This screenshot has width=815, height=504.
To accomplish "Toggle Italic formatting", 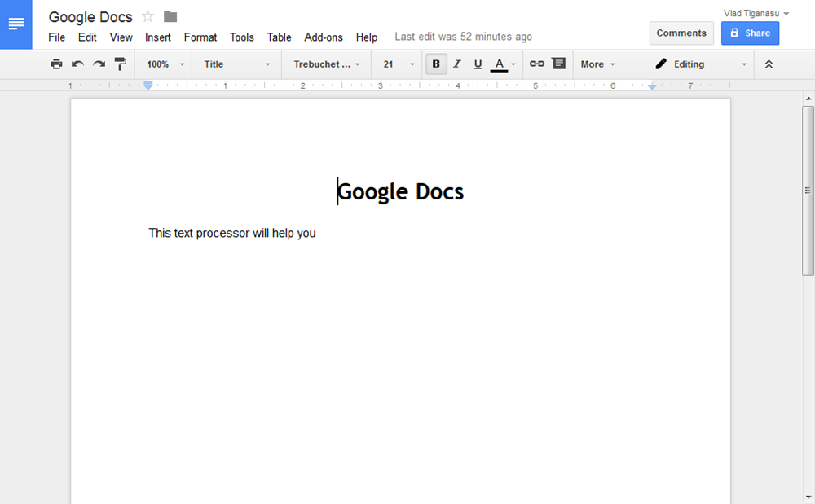I will click(457, 64).
